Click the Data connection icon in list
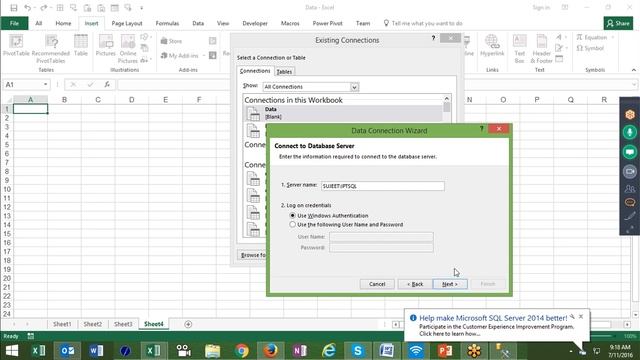640x360 pixels. 253,113
